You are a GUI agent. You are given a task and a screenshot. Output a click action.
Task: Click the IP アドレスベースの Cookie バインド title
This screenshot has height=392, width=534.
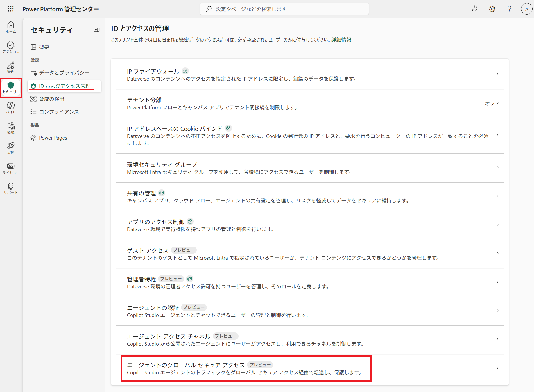click(175, 129)
